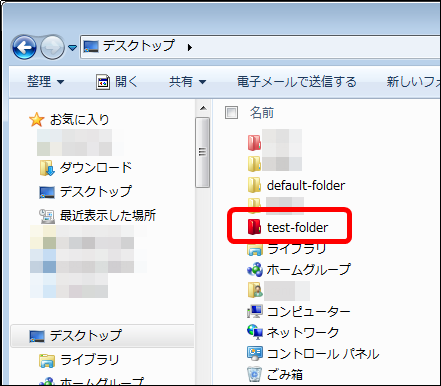The width and height of the screenshot is (441, 386).
Task: Click the scroll-up arrow of navigation pane
Action: coord(203,108)
